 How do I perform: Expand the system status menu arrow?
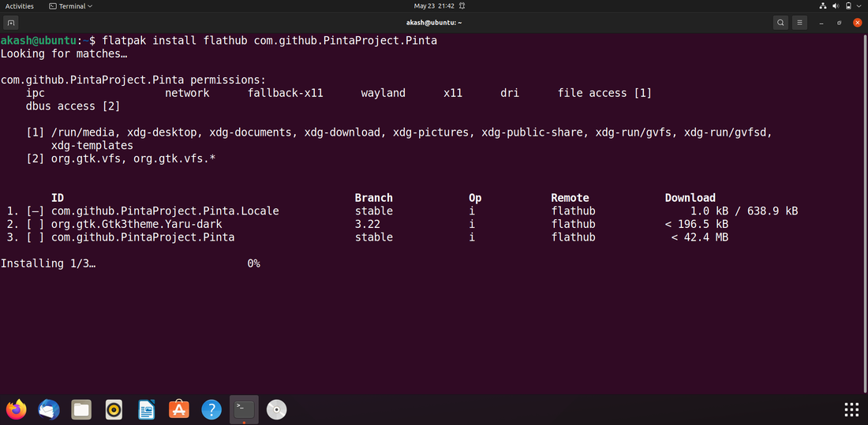point(858,6)
